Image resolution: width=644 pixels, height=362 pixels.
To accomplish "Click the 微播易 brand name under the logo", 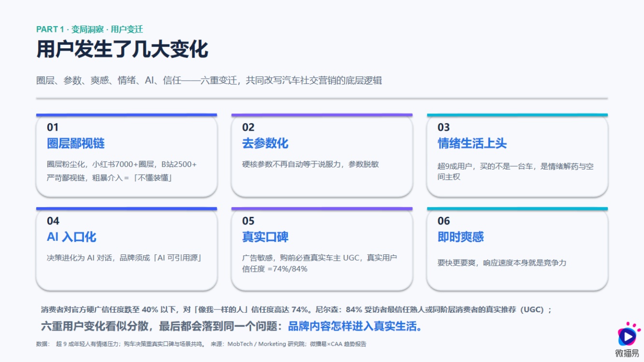I will (628, 353).
